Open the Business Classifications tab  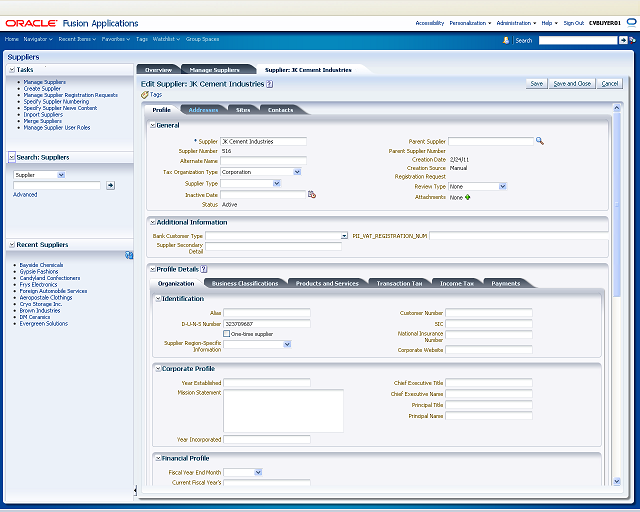coord(245,283)
